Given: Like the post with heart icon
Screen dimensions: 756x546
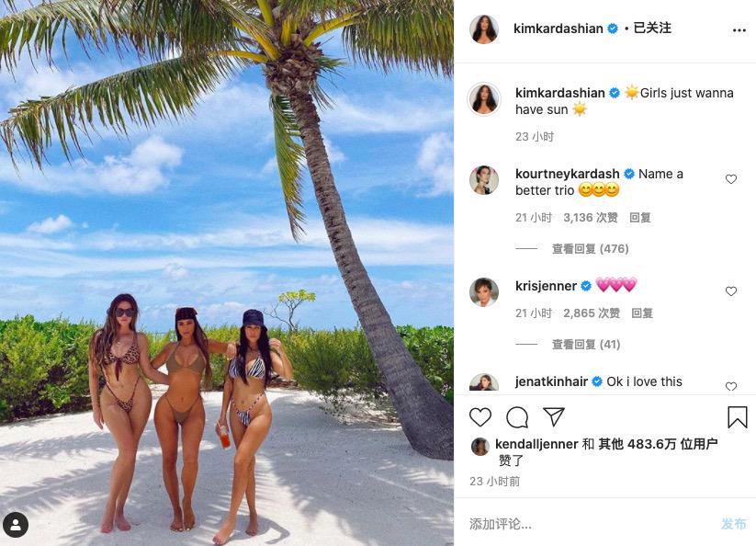Looking at the screenshot, I should pyautogui.click(x=480, y=417).
